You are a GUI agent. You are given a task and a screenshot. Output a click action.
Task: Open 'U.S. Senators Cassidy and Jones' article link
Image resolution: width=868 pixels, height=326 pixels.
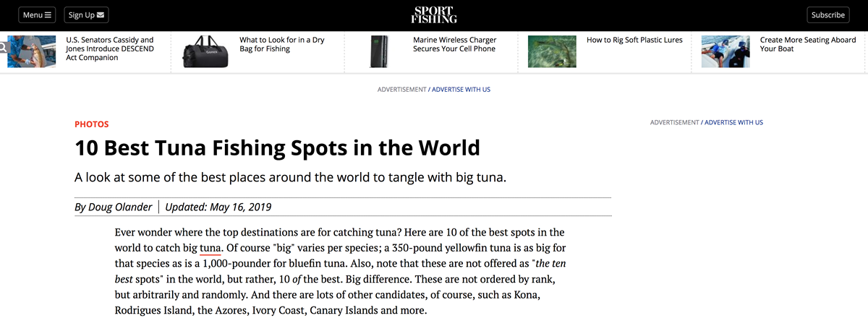tap(110, 48)
